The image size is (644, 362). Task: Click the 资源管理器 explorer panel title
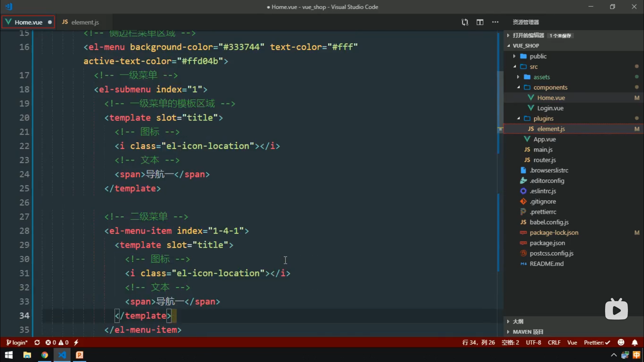[x=526, y=22]
